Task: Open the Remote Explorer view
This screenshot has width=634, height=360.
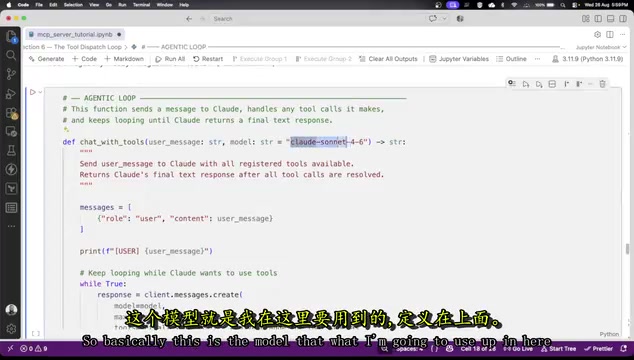Action: pyautogui.click(x=11, y=131)
